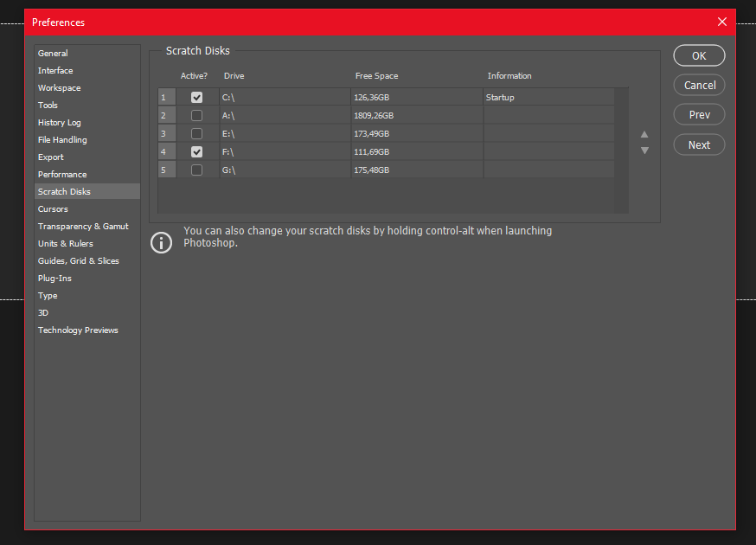The image size is (756, 545).
Task: Click the Drive column header
Action: 234,76
